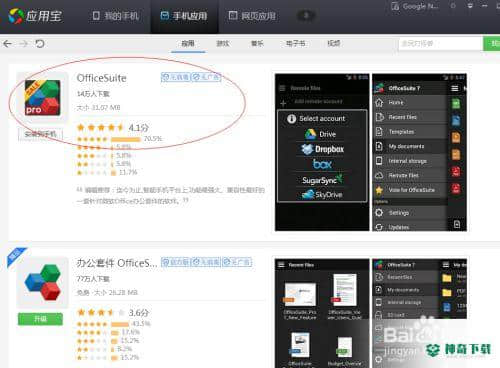Select the 音乐 category tab

[x=257, y=43]
